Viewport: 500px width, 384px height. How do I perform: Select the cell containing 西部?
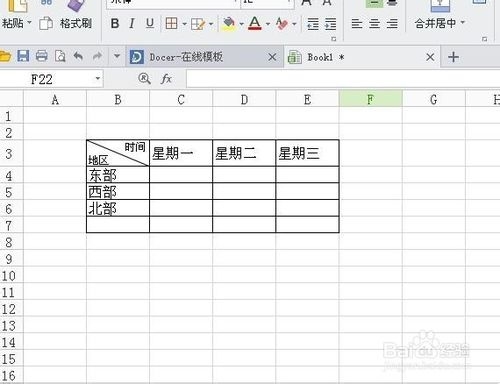click(118, 191)
